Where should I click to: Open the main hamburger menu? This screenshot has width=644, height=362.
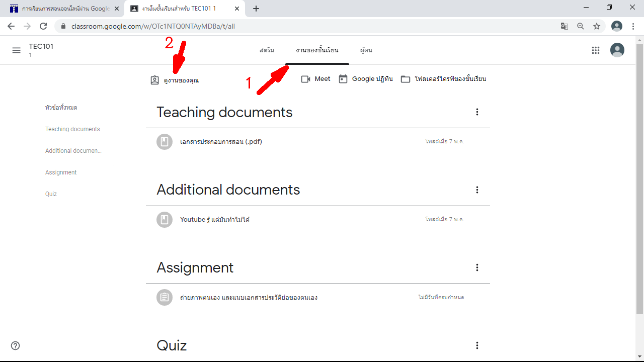pyautogui.click(x=17, y=50)
